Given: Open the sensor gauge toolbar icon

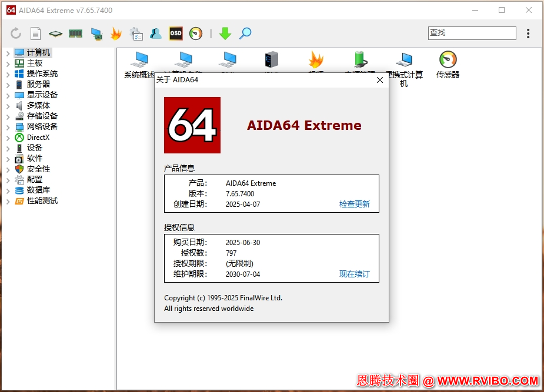Looking at the screenshot, I should click(196, 33).
